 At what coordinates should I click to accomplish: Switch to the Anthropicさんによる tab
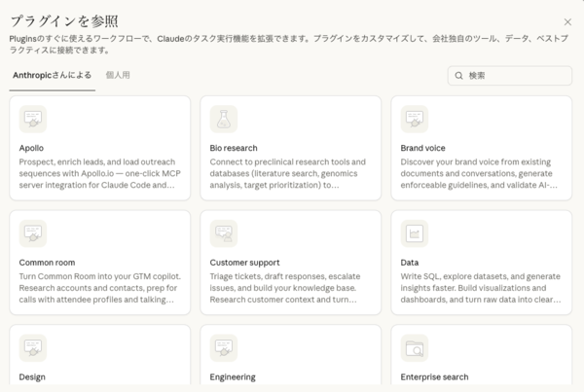[53, 75]
